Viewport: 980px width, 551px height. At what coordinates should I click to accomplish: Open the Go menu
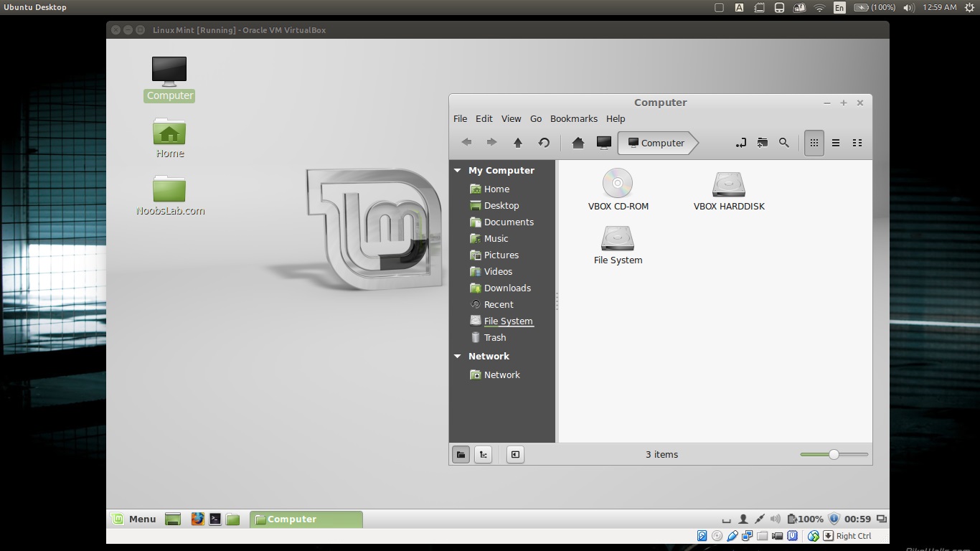(536, 118)
